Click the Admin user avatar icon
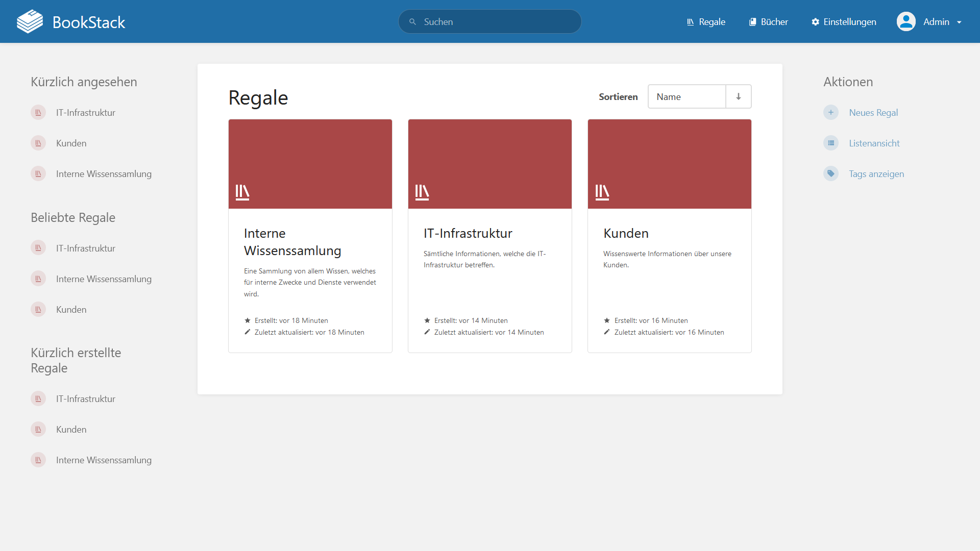 coord(906,21)
